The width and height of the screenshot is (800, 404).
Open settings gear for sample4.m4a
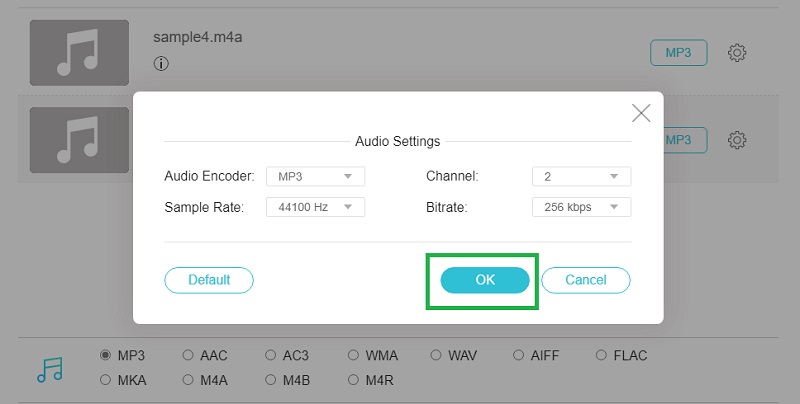[737, 53]
